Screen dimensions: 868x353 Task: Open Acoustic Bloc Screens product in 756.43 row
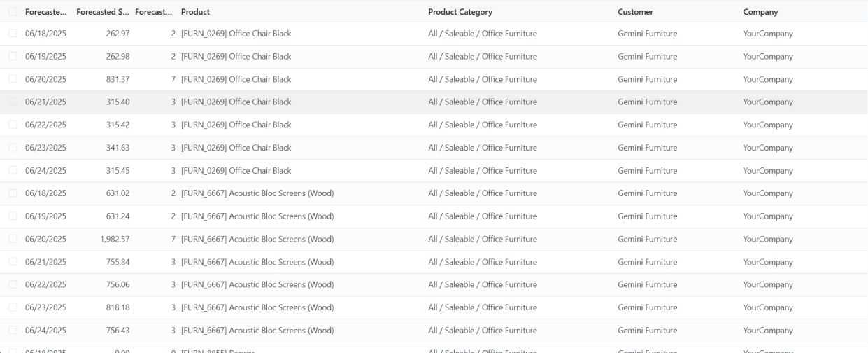pyautogui.click(x=257, y=330)
